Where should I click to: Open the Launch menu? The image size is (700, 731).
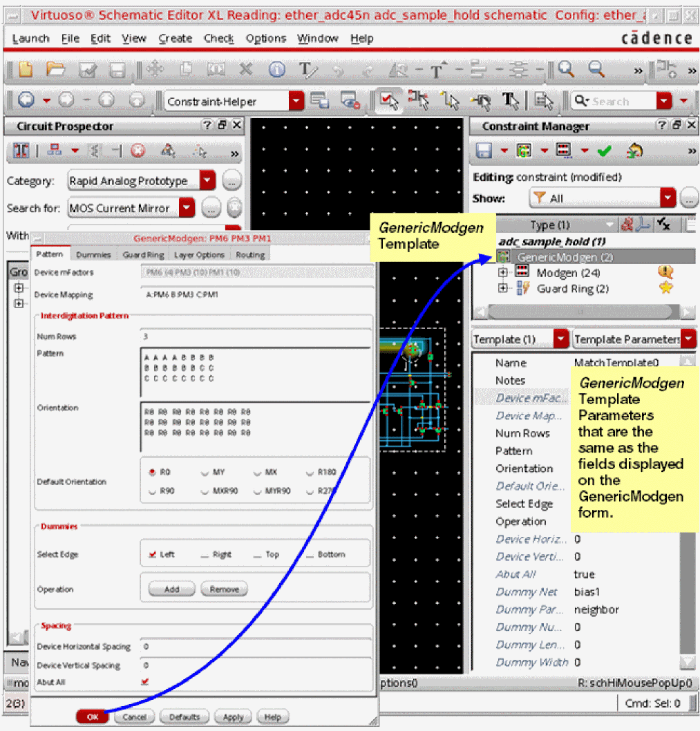point(31,38)
